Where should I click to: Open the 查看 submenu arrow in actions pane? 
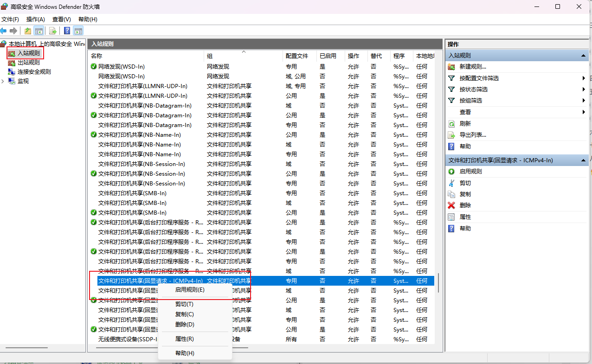[584, 112]
